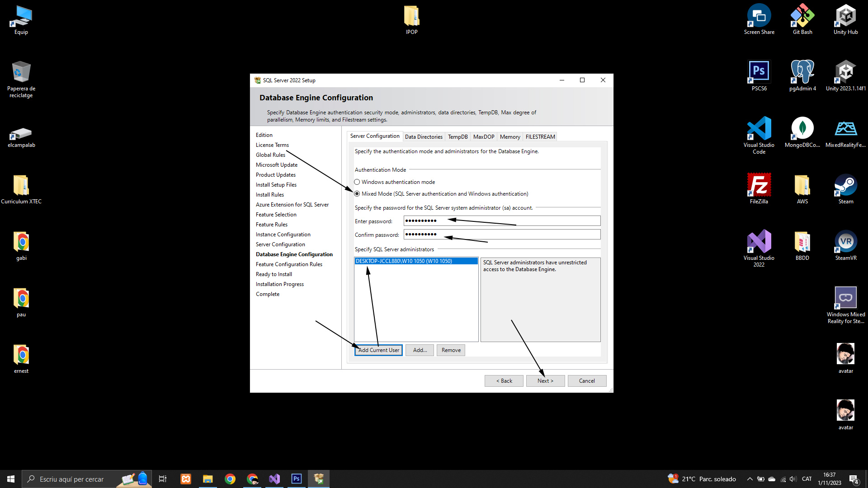Image resolution: width=868 pixels, height=488 pixels.
Task: Select Mixed Mode authentication radio button
Action: [x=357, y=194]
